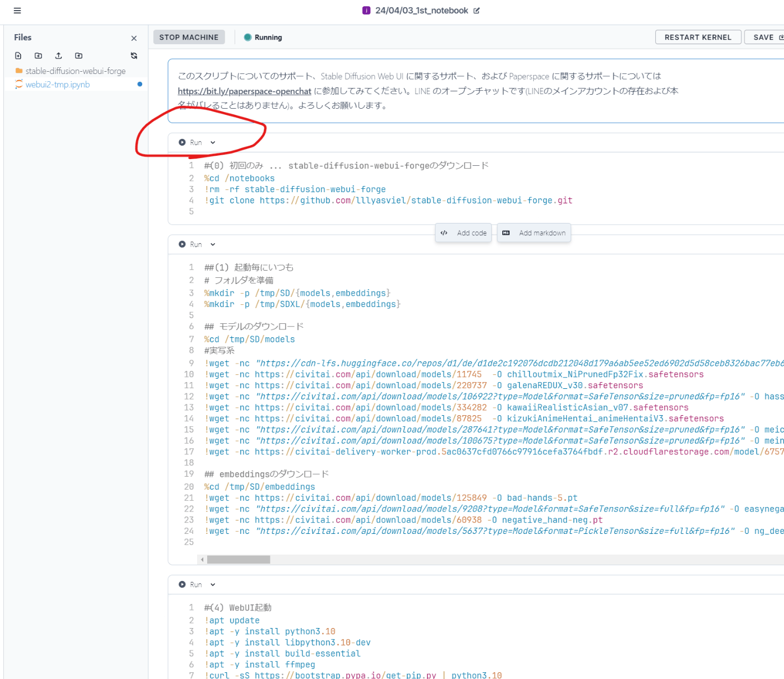This screenshot has height=679, width=784.
Task: Create a new folder in Files panel
Action: click(38, 55)
